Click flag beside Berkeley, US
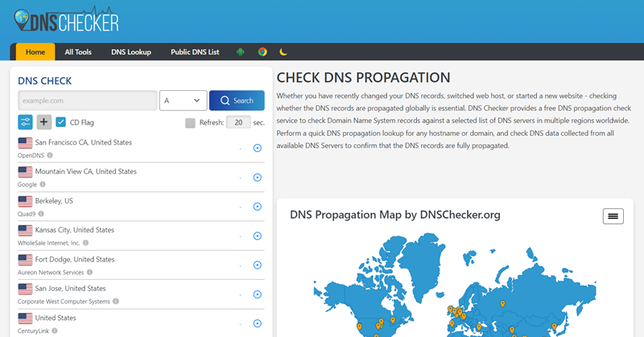Viewport: 644px width, 337px height. click(x=25, y=201)
